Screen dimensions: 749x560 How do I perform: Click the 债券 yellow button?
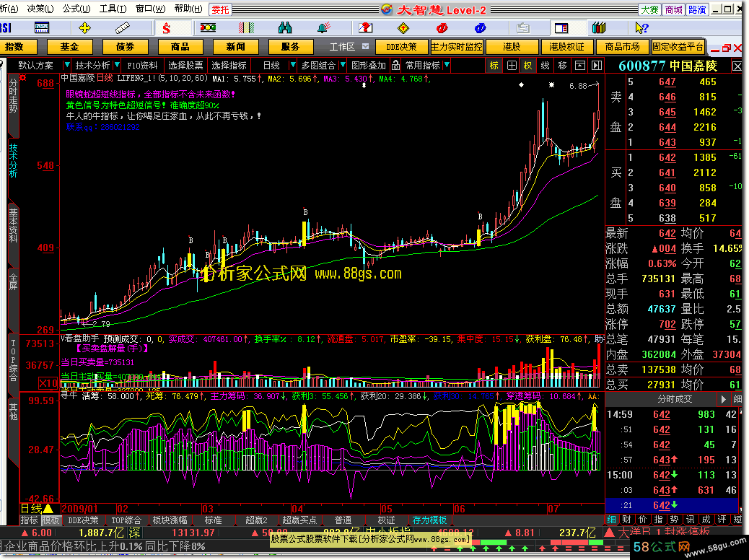click(x=125, y=47)
